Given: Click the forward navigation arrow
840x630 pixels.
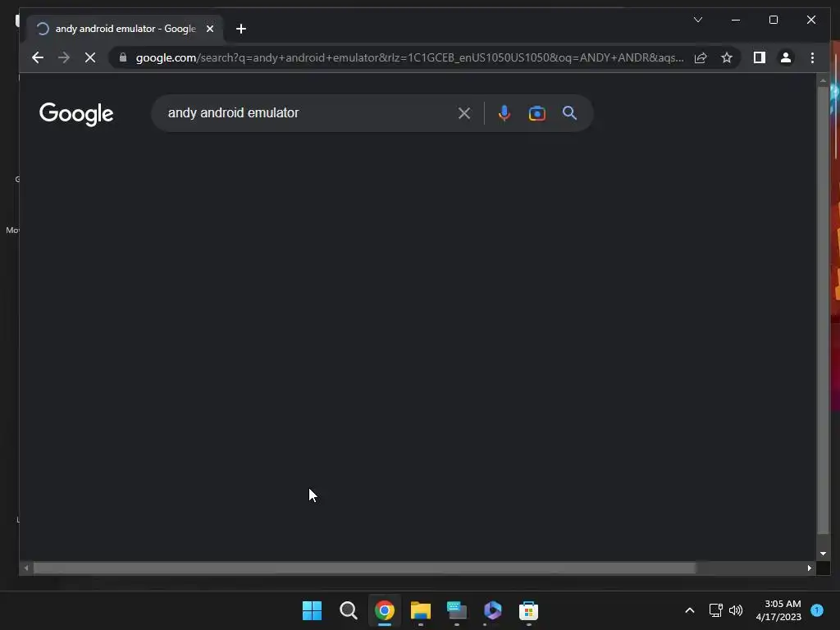Looking at the screenshot, I should (x=64, y=57).
